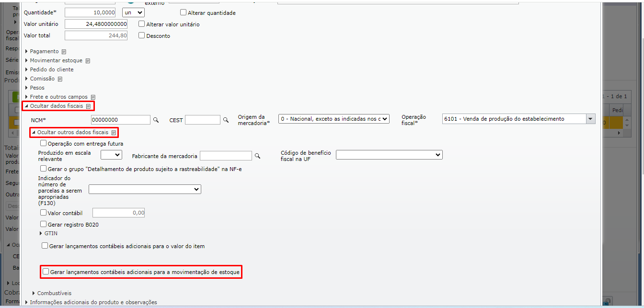
Task: Open Origem da mercadoria dropdown
Action: (x=334, y=119)
